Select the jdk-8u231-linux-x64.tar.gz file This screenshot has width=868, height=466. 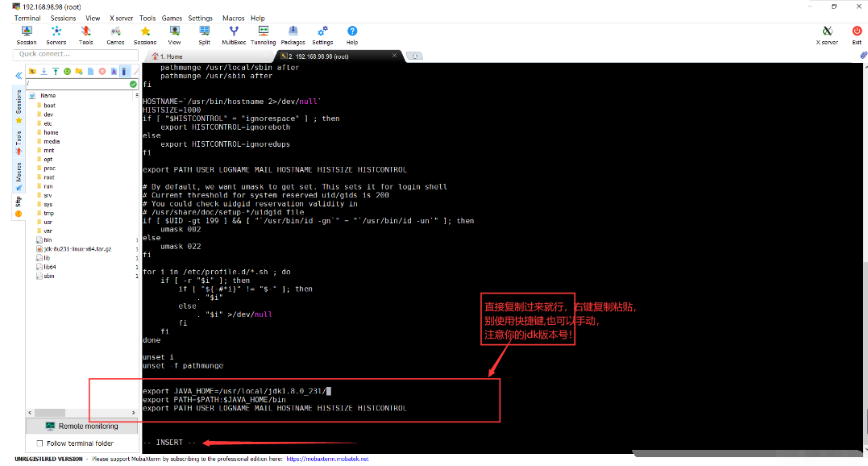[x=77, y=249]
